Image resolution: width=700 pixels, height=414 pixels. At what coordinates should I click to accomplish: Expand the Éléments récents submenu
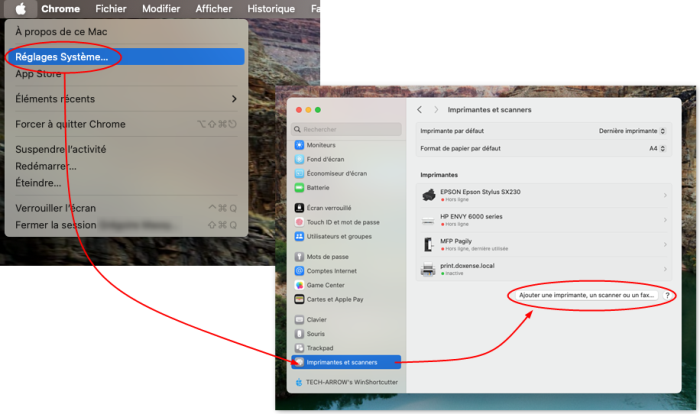pos(234,99)
